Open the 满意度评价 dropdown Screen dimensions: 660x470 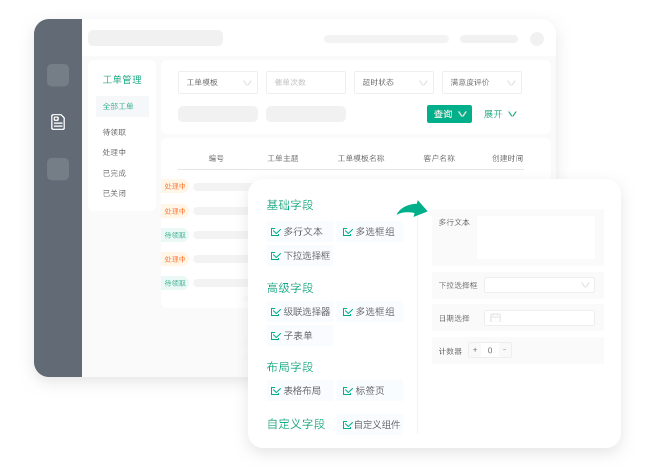[x=481, y=82]
